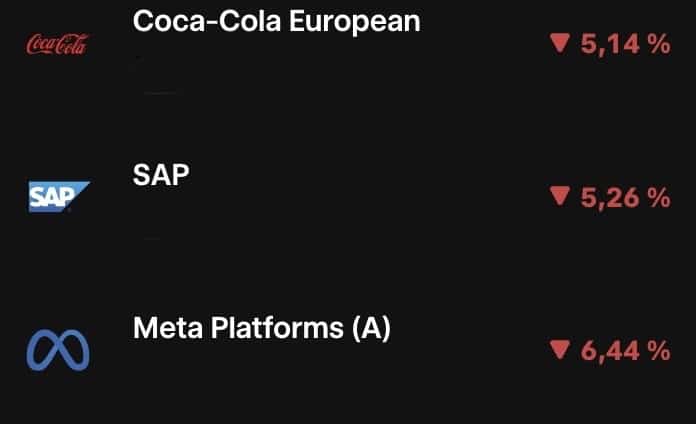Click the word "European" in first entry
The height and width of the screenshot is (424, 696).
point(355,22)
